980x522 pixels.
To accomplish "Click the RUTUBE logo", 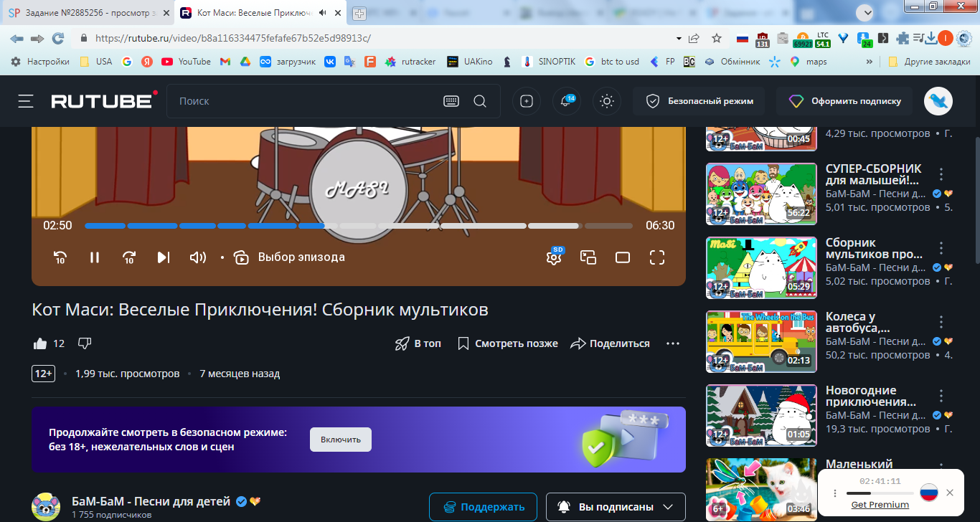I will [x=105, y=101].
